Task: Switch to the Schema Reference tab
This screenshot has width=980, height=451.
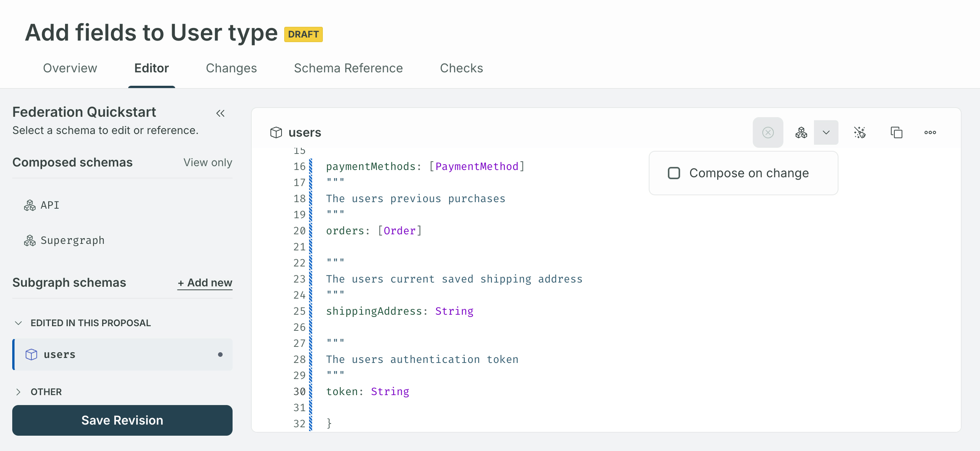Action: [348, 67]
